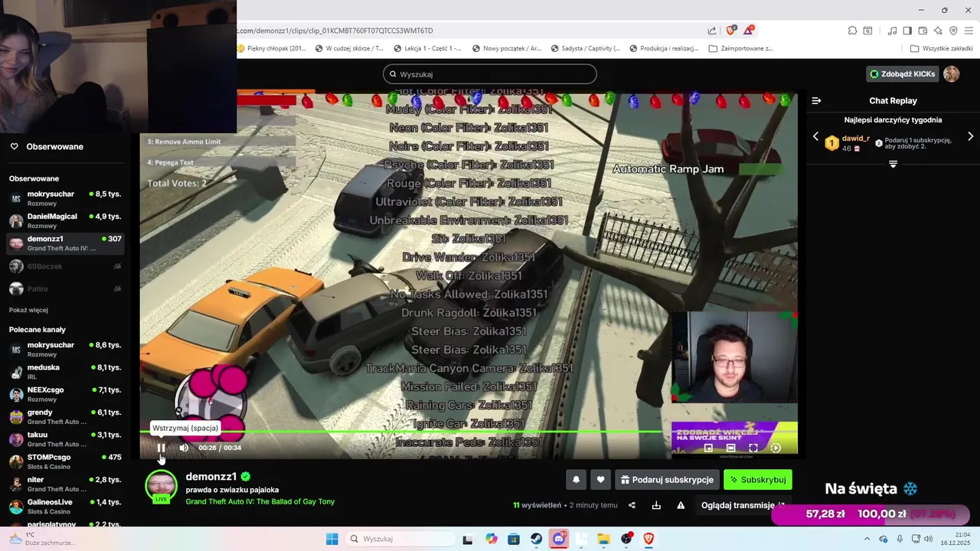
Task: Go to next top gifter arrow
Action: (x=971, y=136)
